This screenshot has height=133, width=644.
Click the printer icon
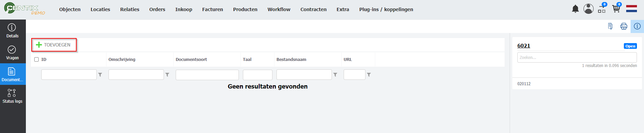[x=624, y=26]
